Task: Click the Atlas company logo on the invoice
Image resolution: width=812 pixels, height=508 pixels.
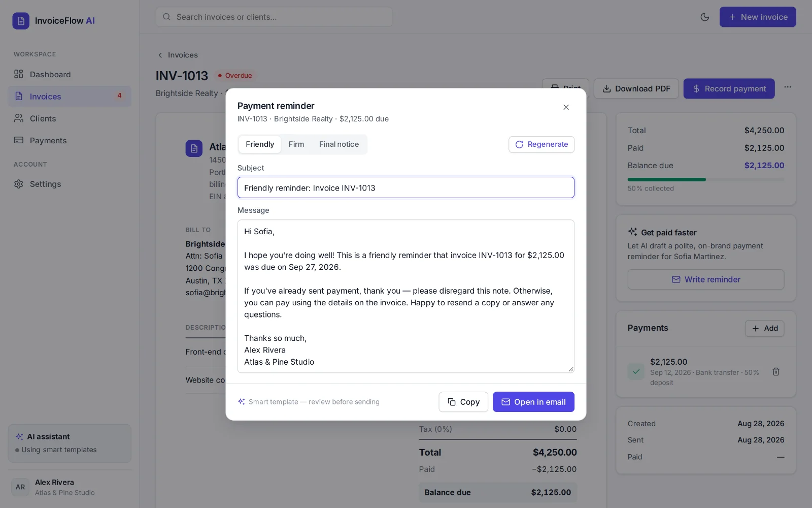Action: [194, 148]
